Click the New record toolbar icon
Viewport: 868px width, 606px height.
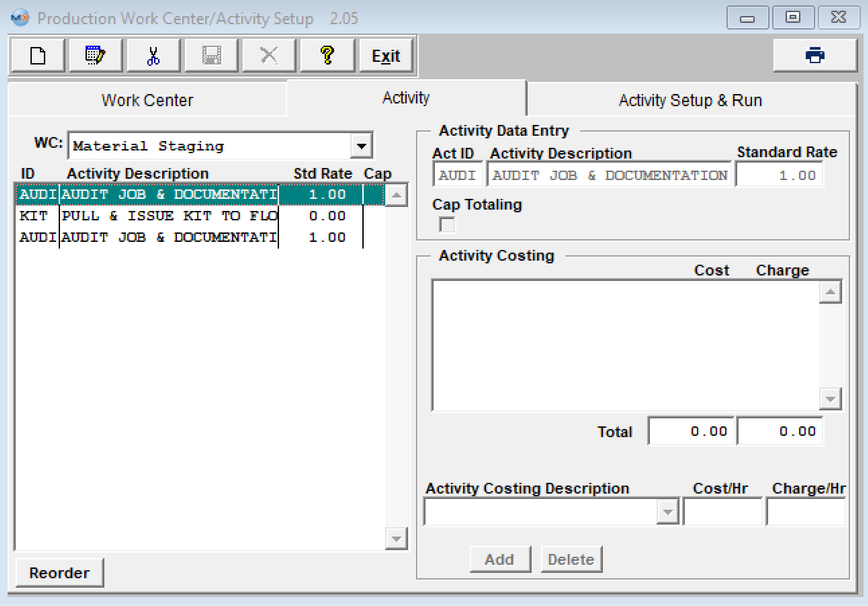tap(38, 56)
